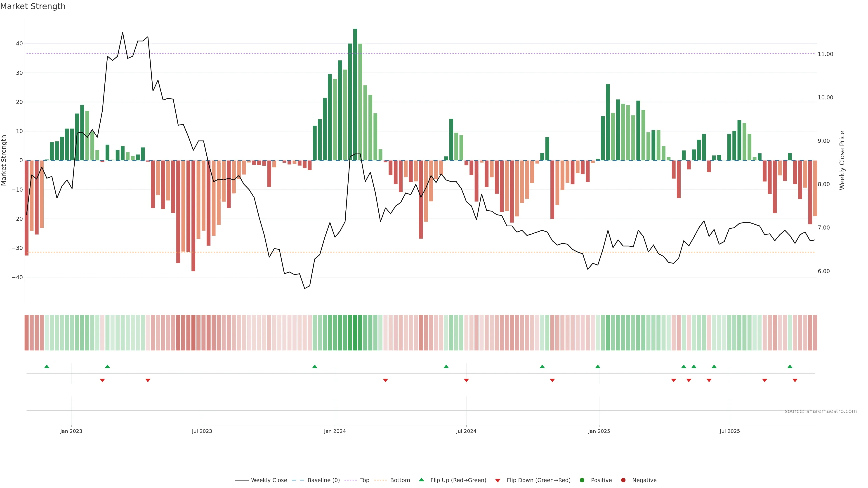868x488 pixels.
Task: Click the Jul 2023 x-axis label
Action: point(202,431)
